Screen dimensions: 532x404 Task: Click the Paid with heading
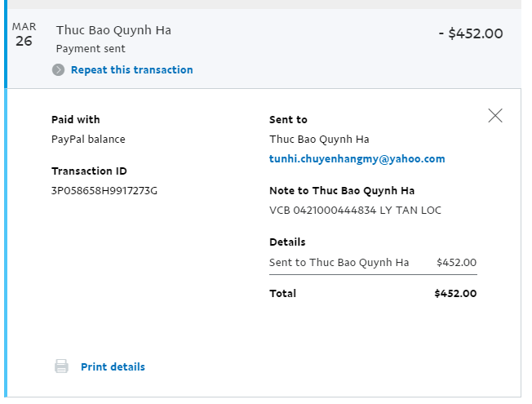tap(75, 120)
